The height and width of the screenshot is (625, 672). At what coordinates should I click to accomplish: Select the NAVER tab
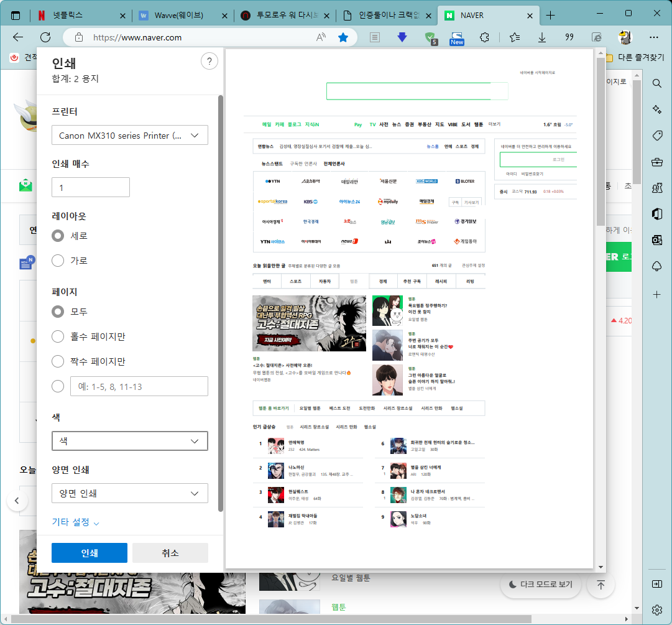(489, 16)
